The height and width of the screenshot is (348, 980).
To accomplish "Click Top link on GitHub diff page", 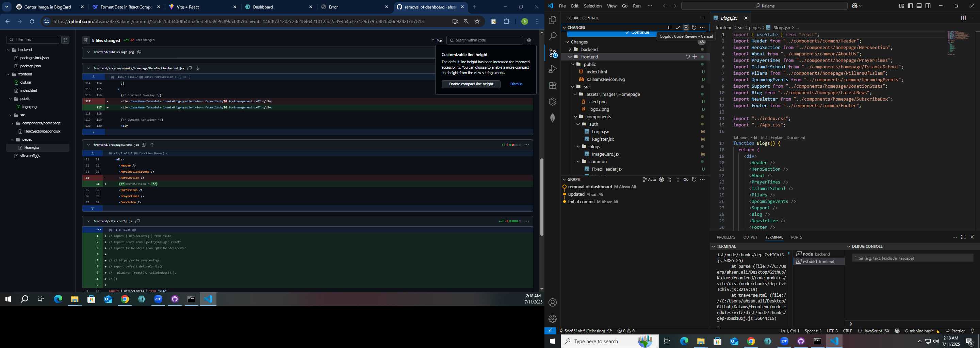I will (x=437, y=40).
